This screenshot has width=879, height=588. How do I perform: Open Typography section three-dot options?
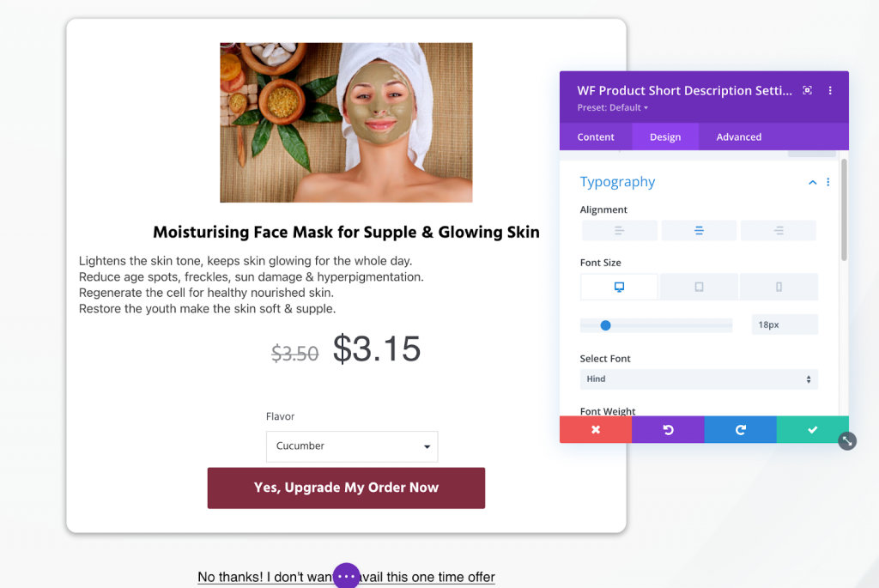coord(828,182)
